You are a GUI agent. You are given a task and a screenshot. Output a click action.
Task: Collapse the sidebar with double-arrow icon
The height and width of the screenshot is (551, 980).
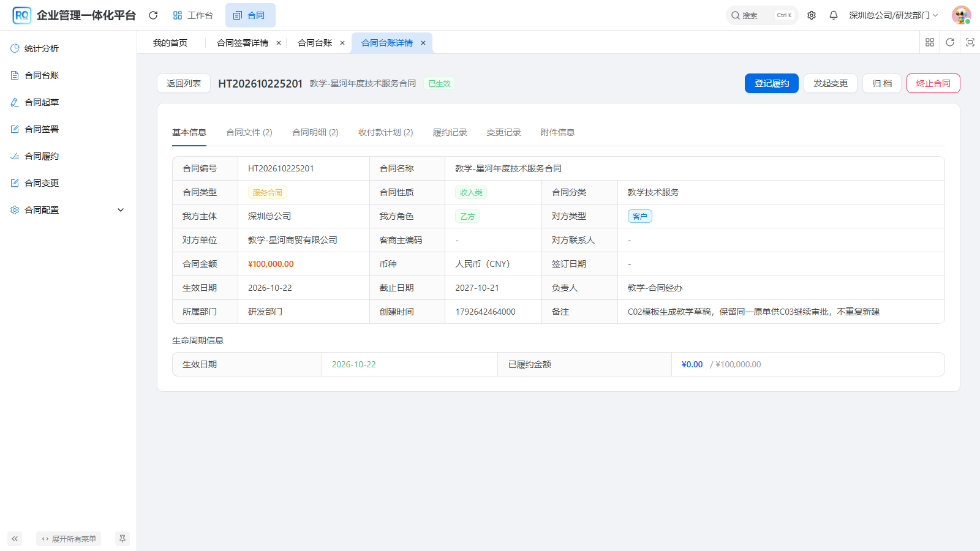[x=15, y=539]
